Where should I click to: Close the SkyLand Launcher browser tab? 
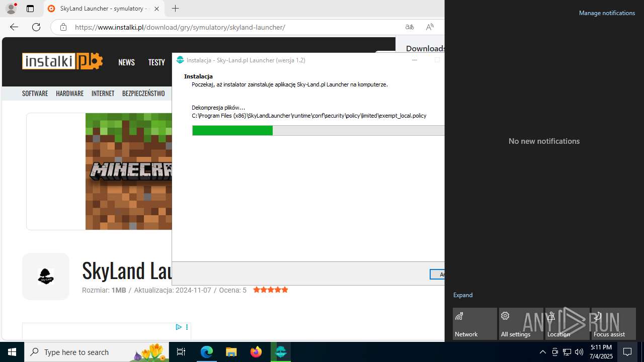156,9
